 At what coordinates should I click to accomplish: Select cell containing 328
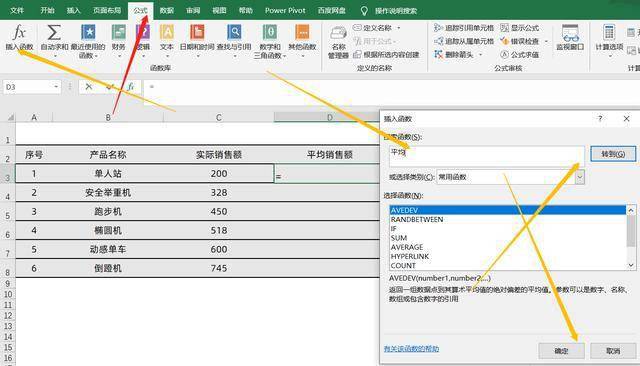tap(219, 193)
